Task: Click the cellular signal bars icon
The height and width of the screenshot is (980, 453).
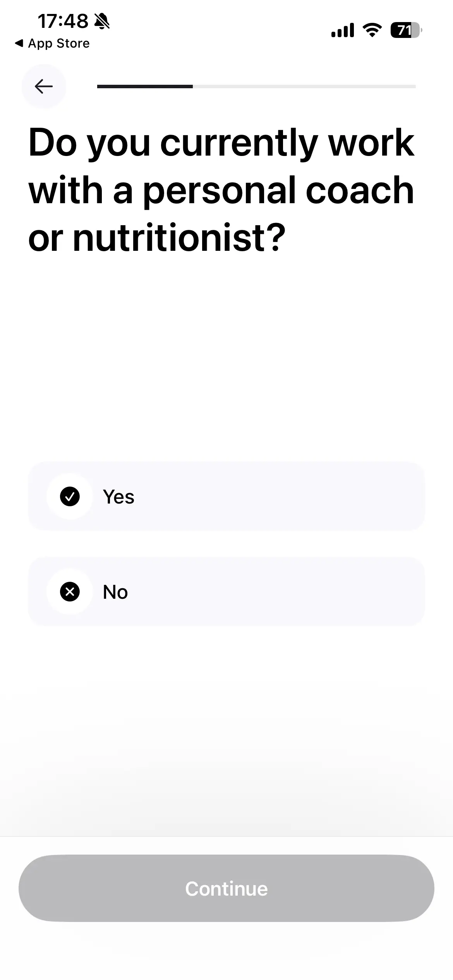Action: point(343,30)
